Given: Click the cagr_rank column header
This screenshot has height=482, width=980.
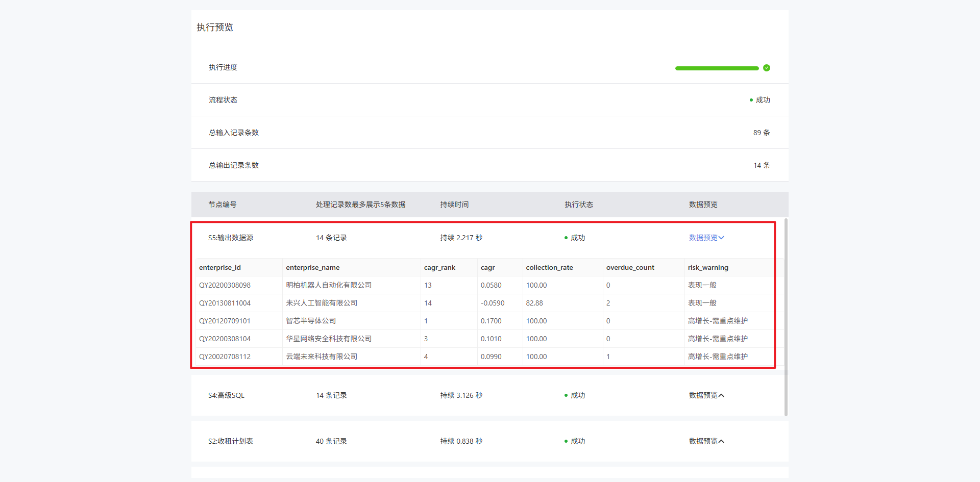Looking at the screenshot, I should (439, 267).
